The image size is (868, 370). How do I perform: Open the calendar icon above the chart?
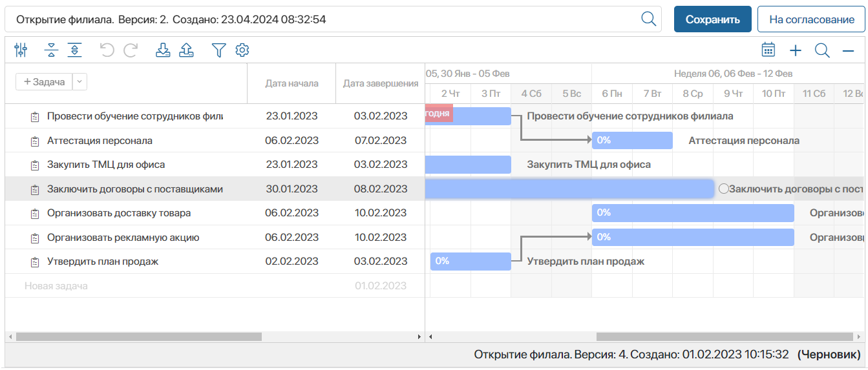768,50
